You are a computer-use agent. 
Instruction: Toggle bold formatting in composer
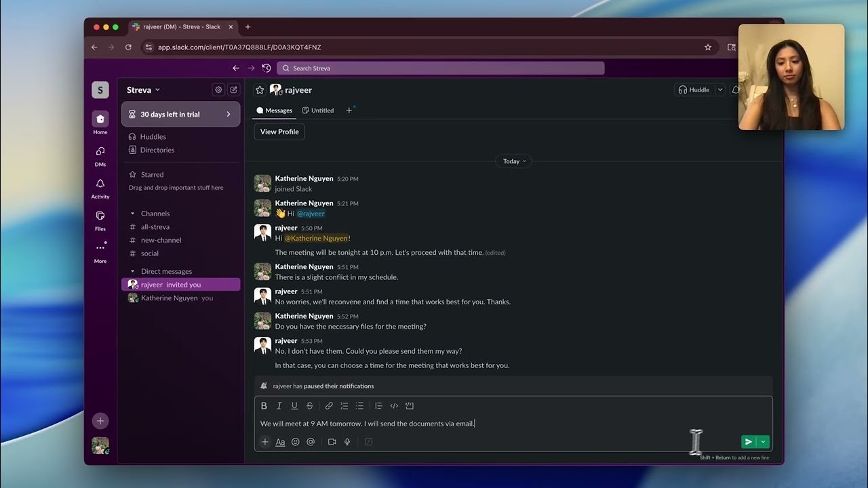pos(264,406)
